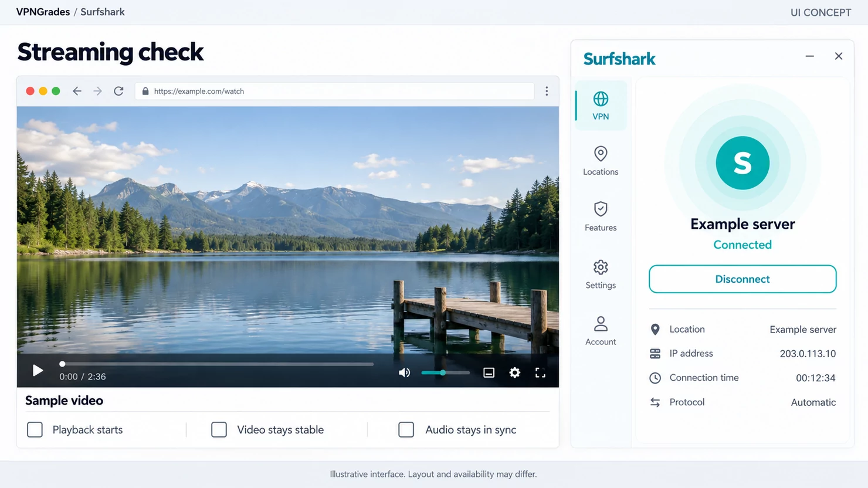The image size is (868, 488).
Task: Click the browser address bar URL
Action: (x=199, y=91)
